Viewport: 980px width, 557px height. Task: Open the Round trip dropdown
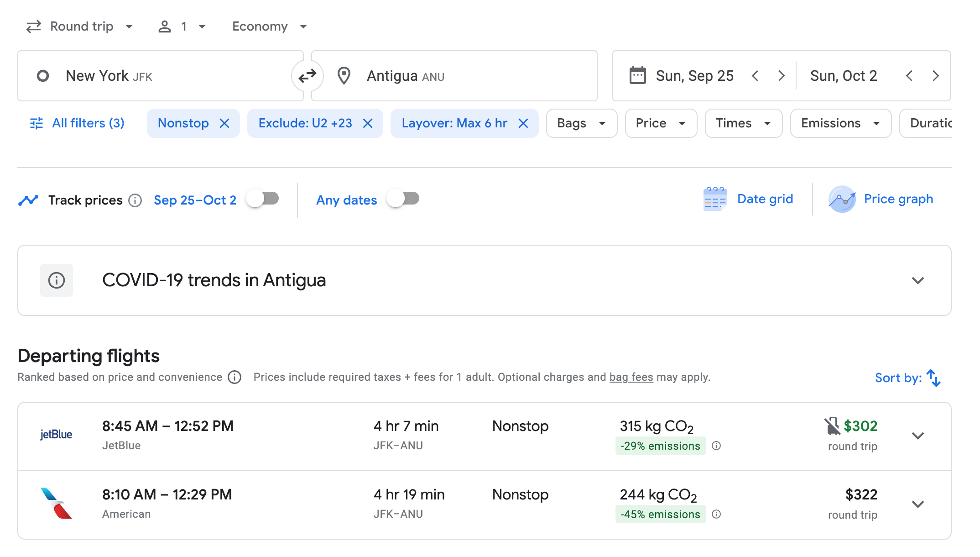click(x=80, y=26)
